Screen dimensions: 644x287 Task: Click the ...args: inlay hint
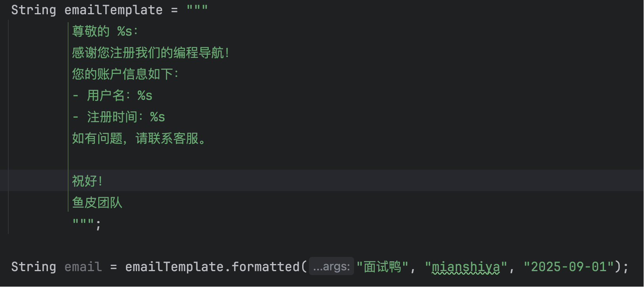tap(332, 267)
